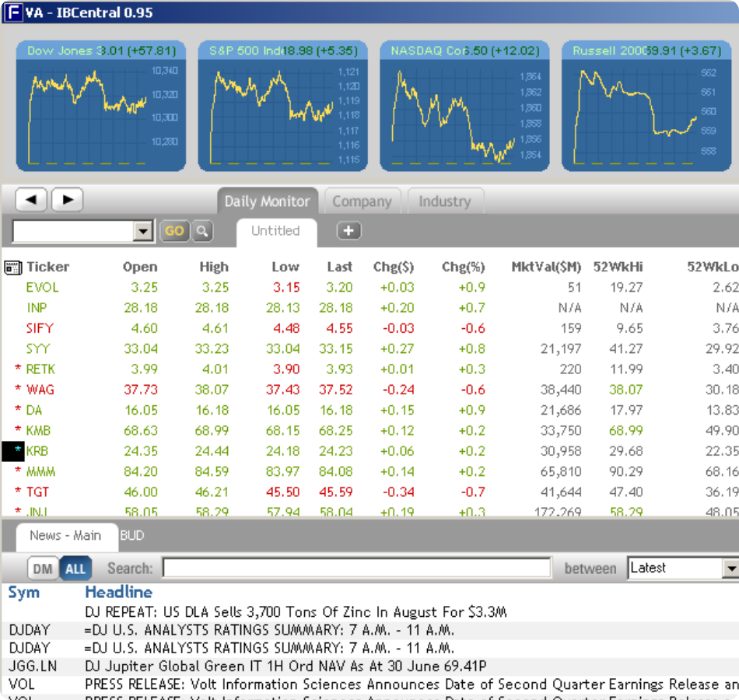This screenshot has height=700, width=739.
Task: Click the back arrow navigation button
Action: point(31,200)
